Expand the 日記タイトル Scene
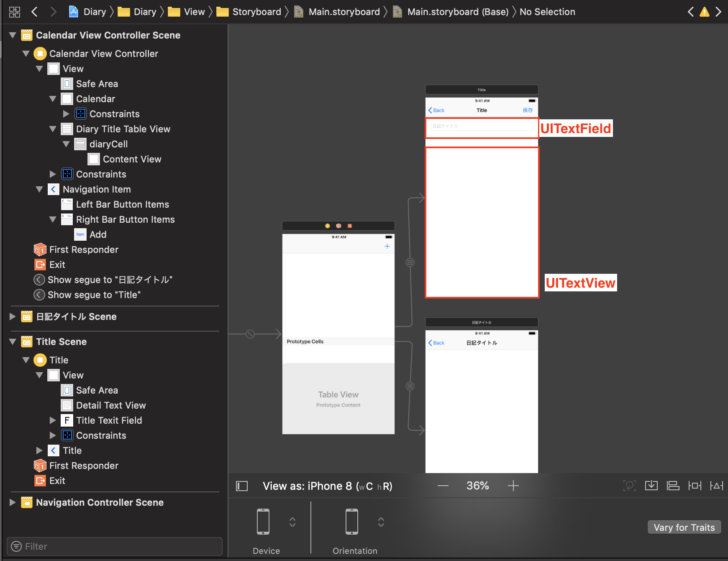 point(13,317)
